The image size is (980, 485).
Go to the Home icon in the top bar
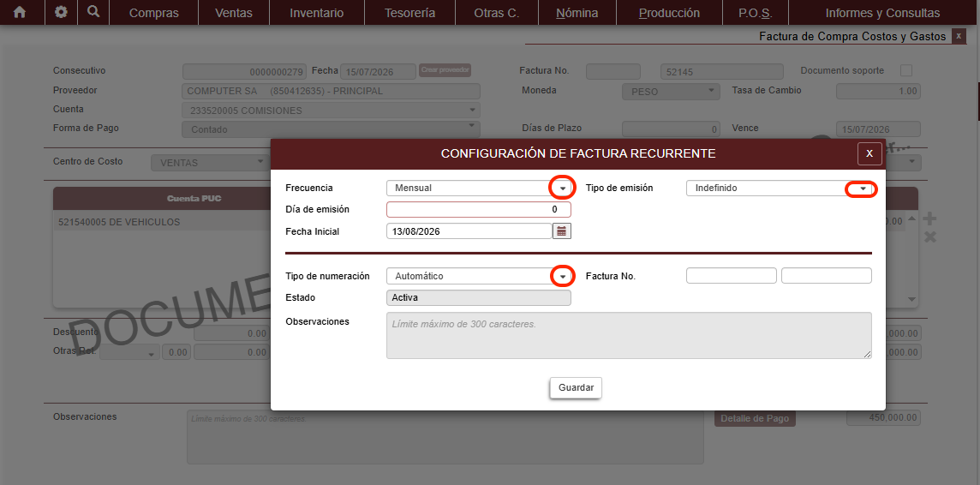point(20,13)
